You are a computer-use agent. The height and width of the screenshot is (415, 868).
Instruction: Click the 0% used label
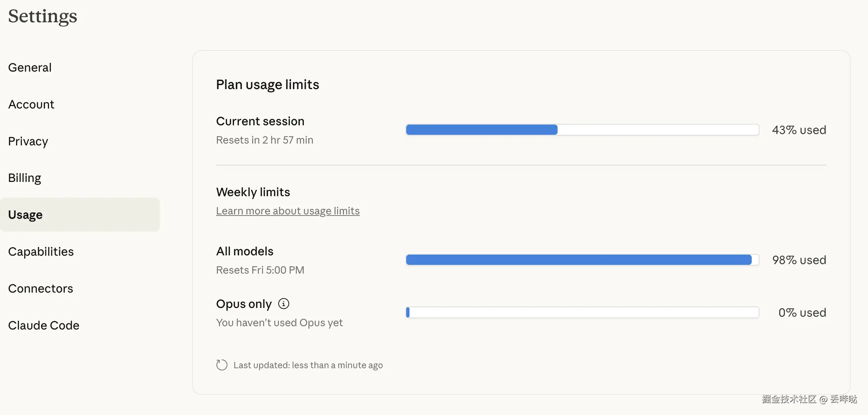802,313
